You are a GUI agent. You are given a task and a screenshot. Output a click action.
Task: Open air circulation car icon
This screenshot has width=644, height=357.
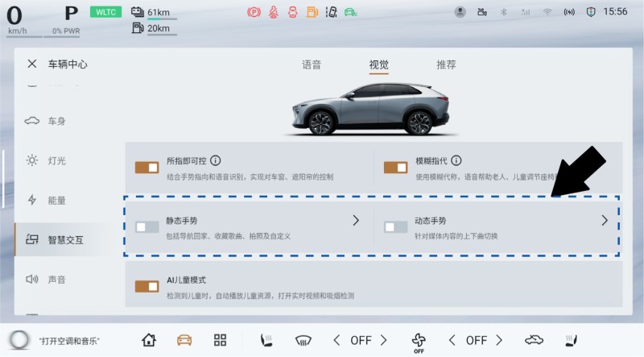coord(534,340)
